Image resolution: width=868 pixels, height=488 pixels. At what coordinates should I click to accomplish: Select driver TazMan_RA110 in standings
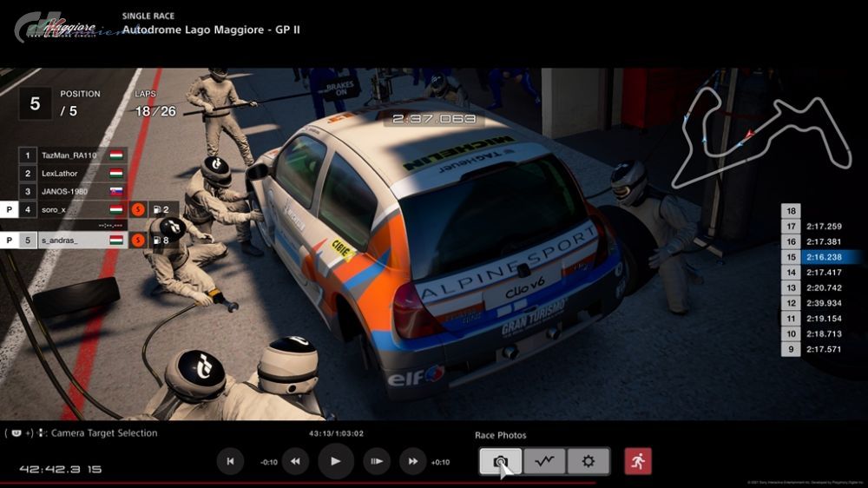pyautogui.click(x=73, y=155)
